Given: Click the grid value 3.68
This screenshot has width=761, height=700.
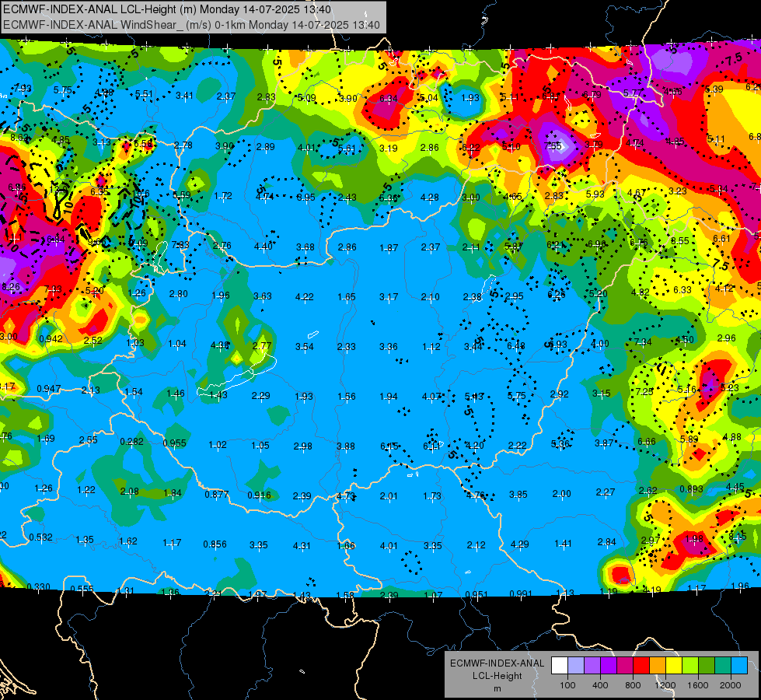Looking at the screenshot, I should coord(305,247).
